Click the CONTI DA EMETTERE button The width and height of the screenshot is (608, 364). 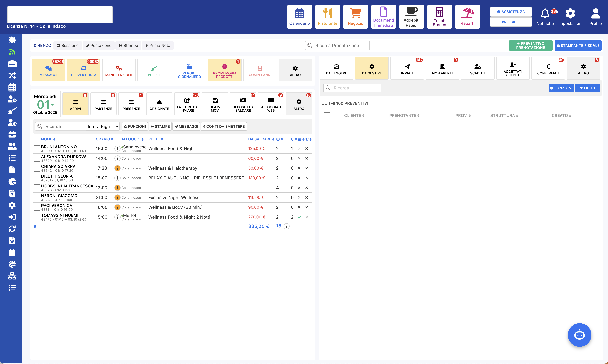pyautogui.click(x=224, y=126)
